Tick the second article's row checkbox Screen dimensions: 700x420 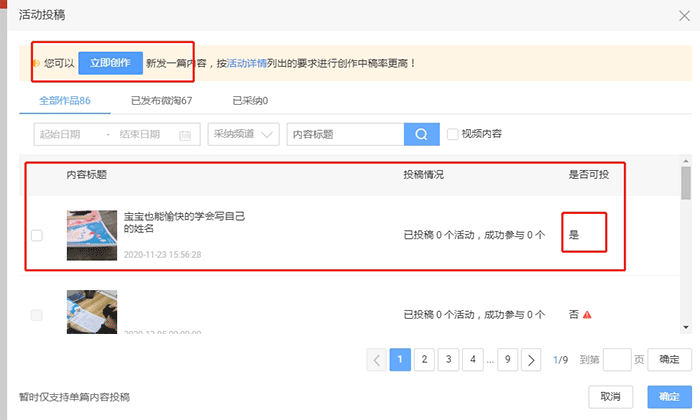(x=37, y=315)
